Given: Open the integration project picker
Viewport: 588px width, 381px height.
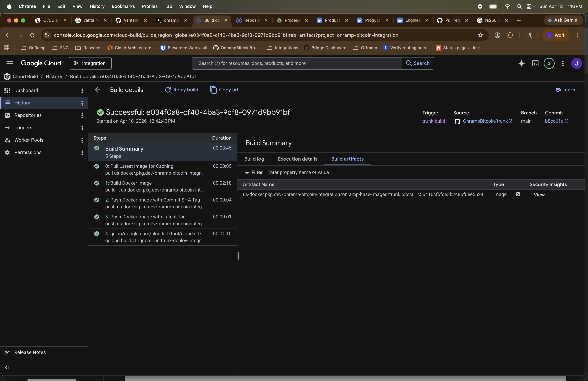Looking at the screenshot, I should tap(90, 63).
